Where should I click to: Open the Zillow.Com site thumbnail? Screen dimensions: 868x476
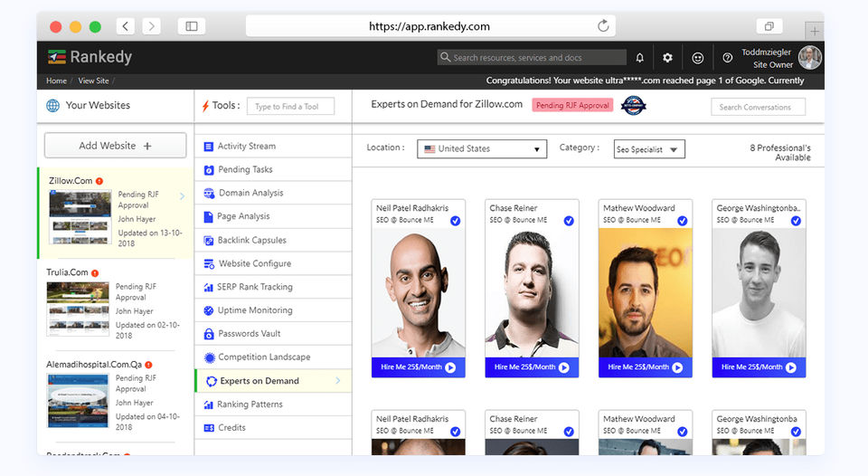coord(80,218)
